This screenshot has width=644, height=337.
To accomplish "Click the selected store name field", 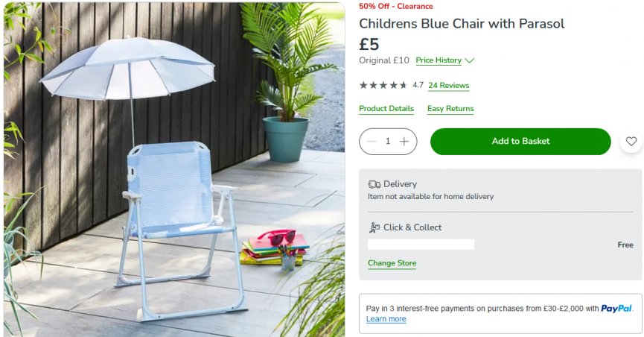I will coord(421,245).
